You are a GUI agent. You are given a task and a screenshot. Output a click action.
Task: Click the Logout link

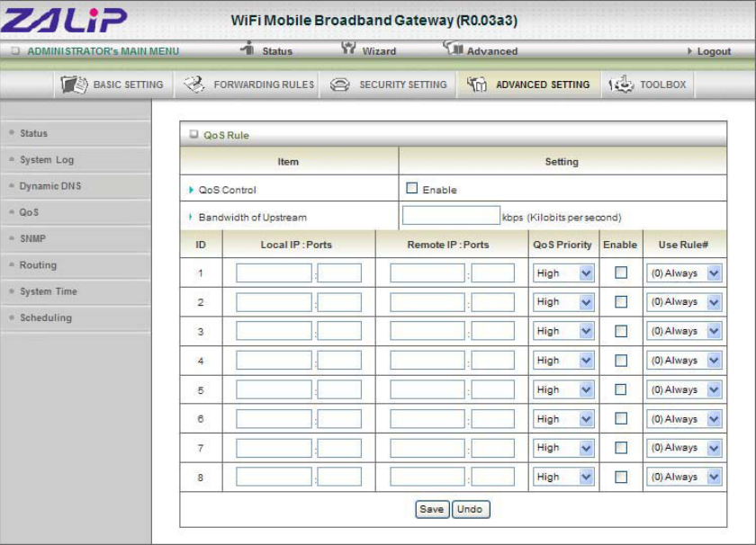coord(714,51)
